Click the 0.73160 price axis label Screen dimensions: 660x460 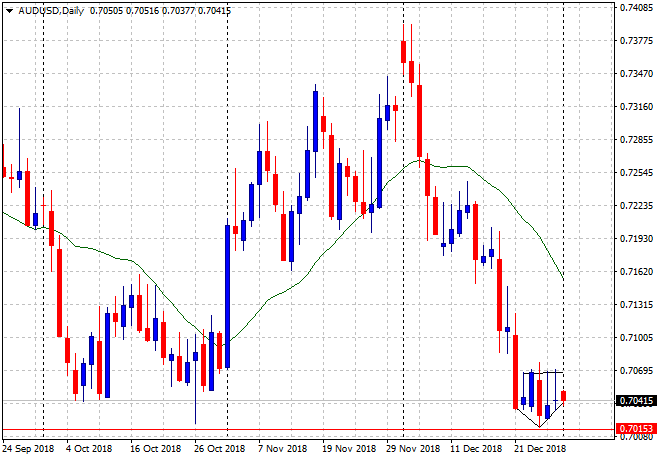(x=636, y=106)
